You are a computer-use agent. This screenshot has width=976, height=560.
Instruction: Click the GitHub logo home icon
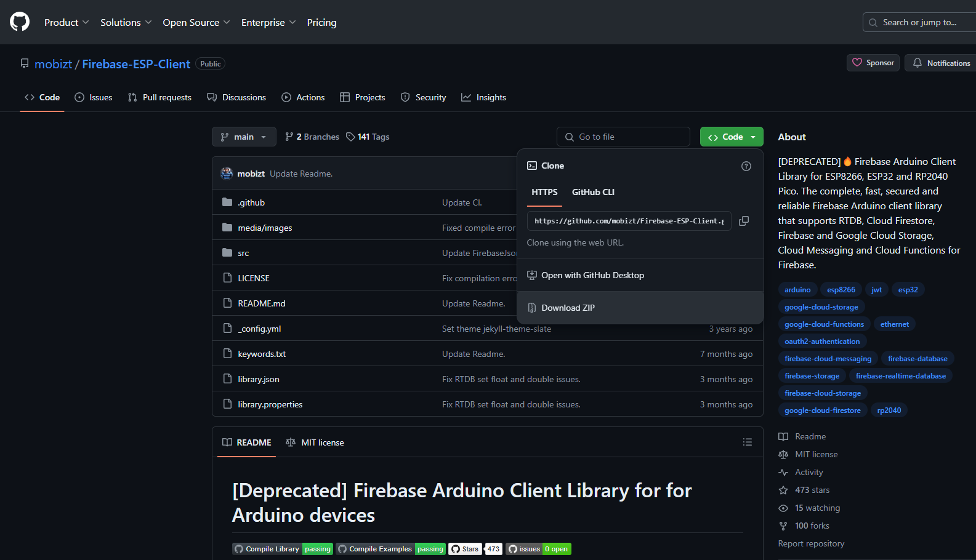(20, 22)
